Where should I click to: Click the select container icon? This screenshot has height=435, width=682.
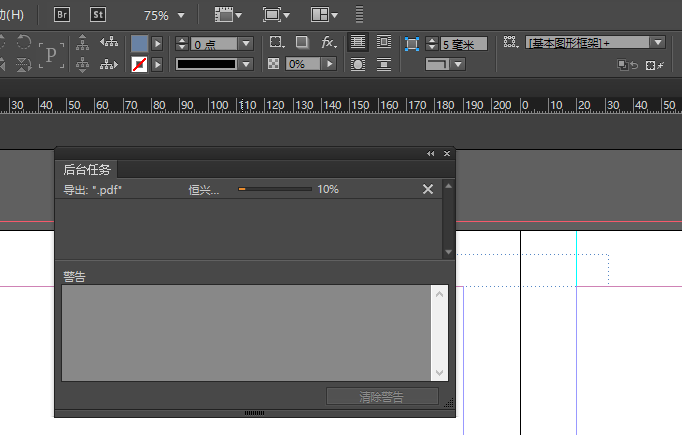click(x=83, y=42)
